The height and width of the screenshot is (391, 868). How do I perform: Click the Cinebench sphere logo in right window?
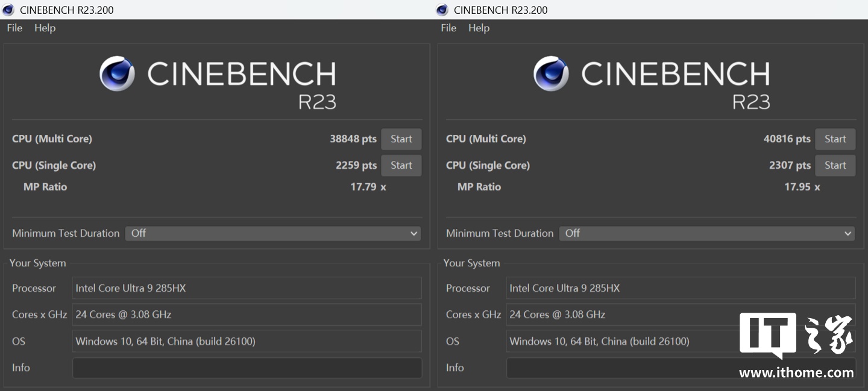coord(551,74)
